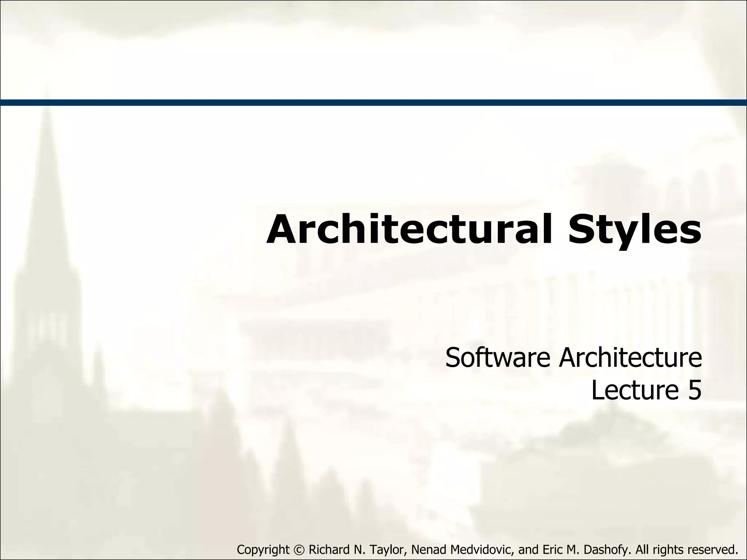Click the dark blue horizontal divider bar
747x560 pixels.
[373, 102]
